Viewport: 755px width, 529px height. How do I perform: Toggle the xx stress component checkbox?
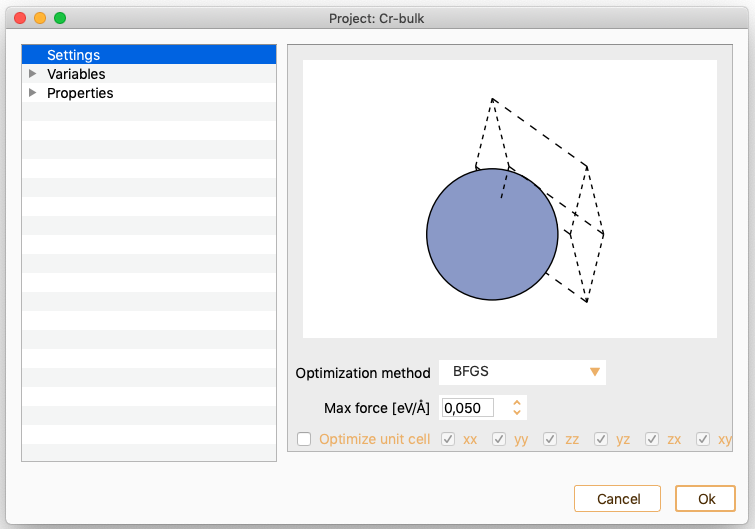tap(448, 439)
